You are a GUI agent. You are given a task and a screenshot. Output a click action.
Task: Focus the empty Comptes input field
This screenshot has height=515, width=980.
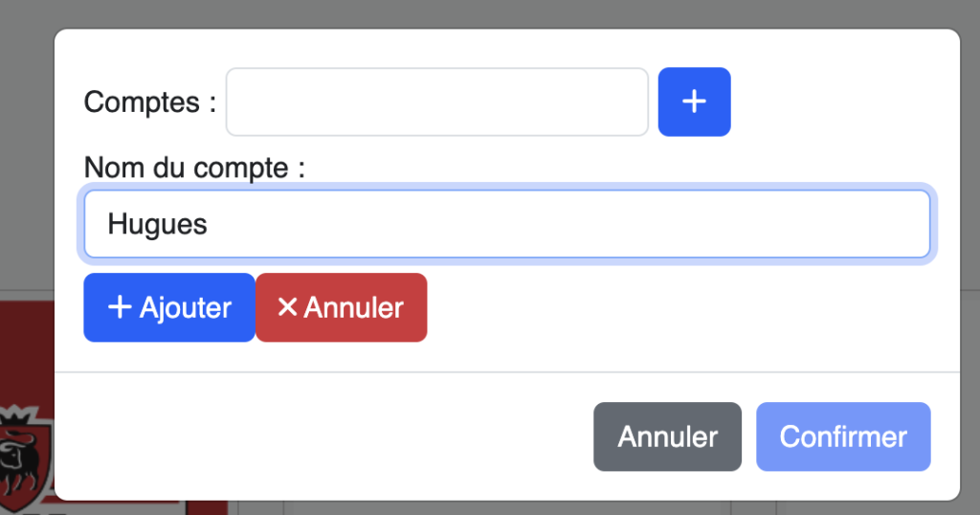point(436,101)
